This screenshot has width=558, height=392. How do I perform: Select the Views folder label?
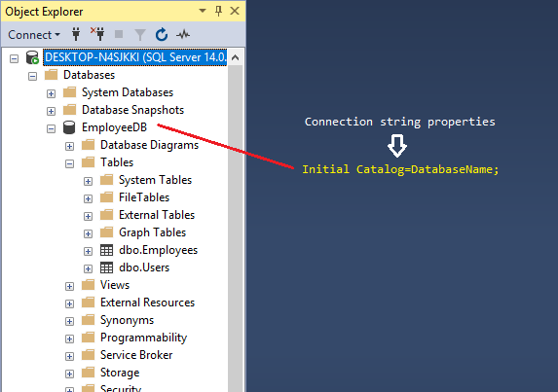tap(115, 285)
